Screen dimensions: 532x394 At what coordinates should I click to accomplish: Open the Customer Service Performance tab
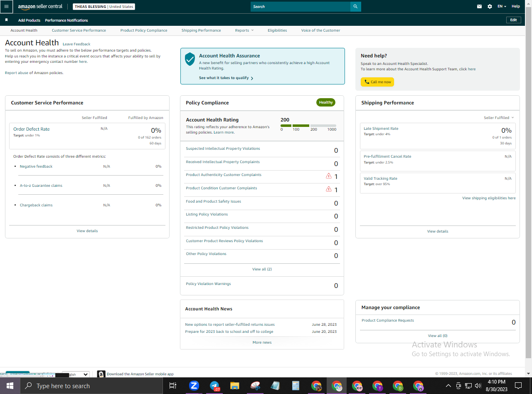click(79, 30)
